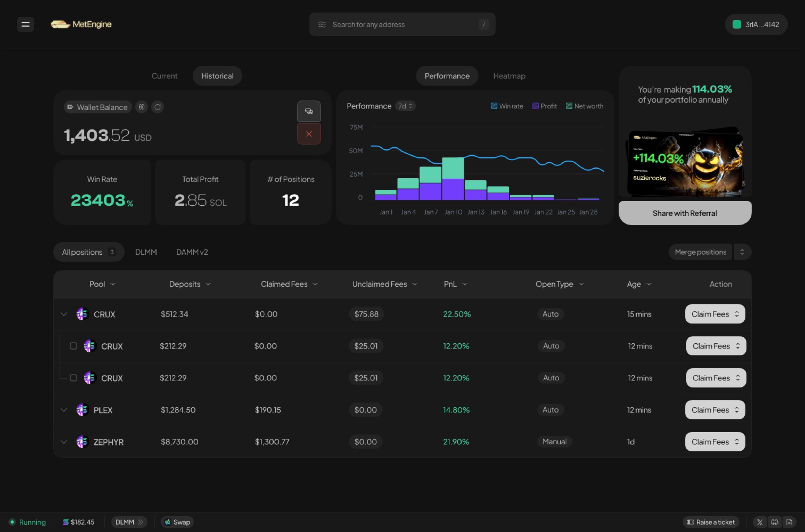The height and width of the screenshot is (532, 805).
Task: Collapse the CRUX $512.34 group row
Action: (64, 314)
